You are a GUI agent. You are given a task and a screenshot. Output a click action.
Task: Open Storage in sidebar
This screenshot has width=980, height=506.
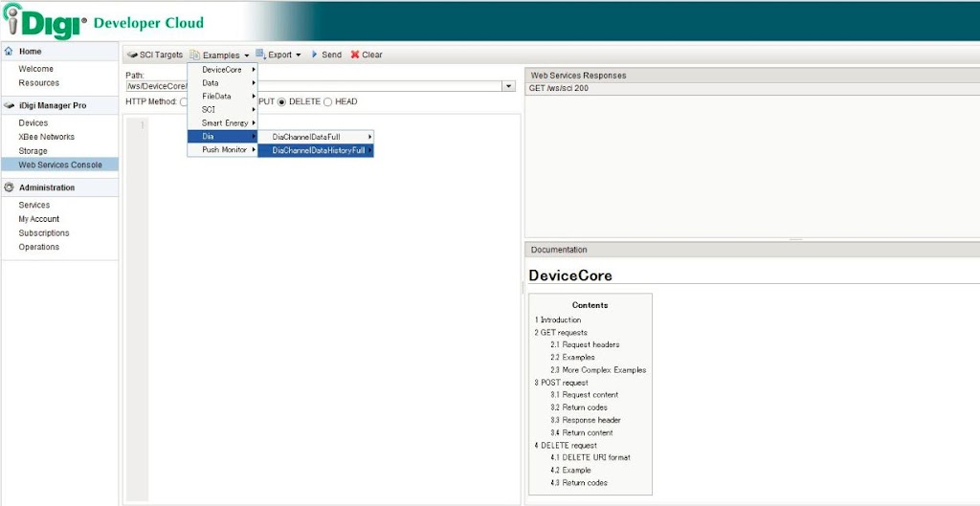[x=33, y=151]
